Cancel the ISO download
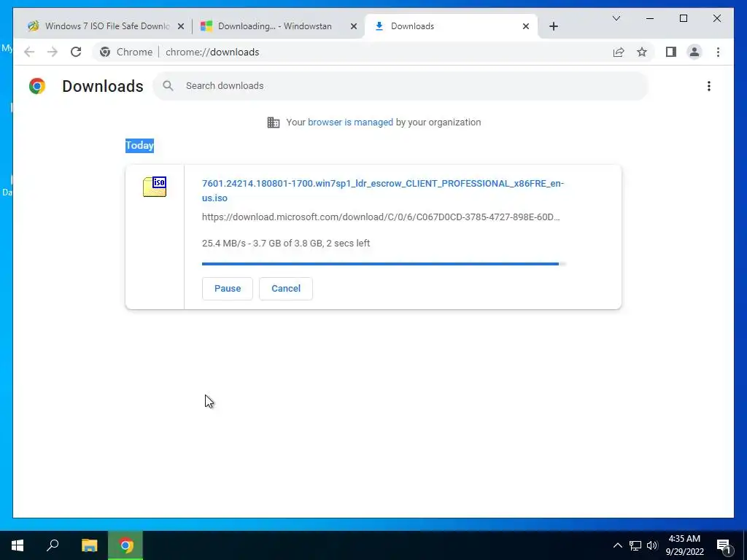Image resolution: width=747 pixels, height=560 pixels. click(x=286, y=289)
